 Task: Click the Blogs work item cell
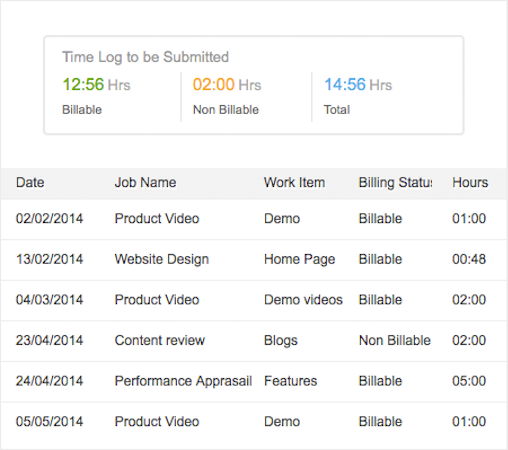tap(281, 341)
